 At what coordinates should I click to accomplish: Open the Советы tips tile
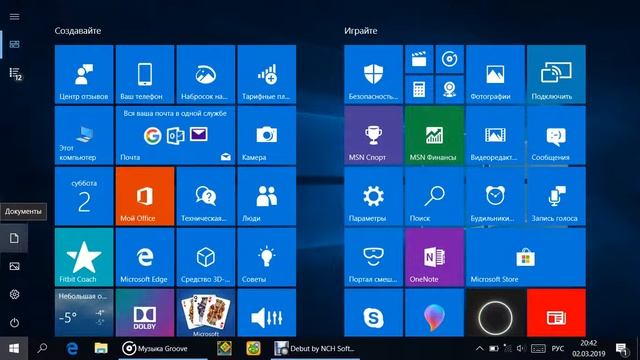[x=267, y=257]
